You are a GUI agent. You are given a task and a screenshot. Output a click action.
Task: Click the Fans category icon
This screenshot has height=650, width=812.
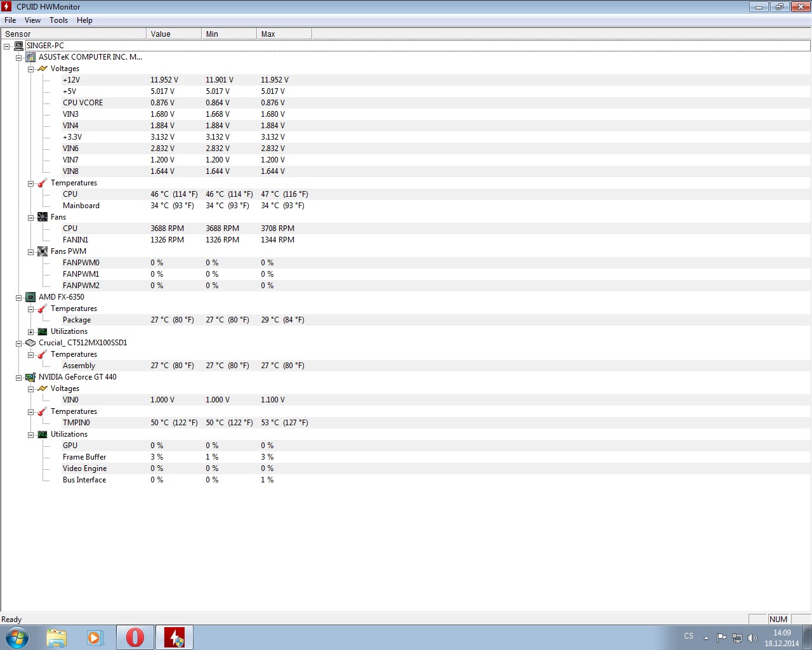tap(43, 217)
